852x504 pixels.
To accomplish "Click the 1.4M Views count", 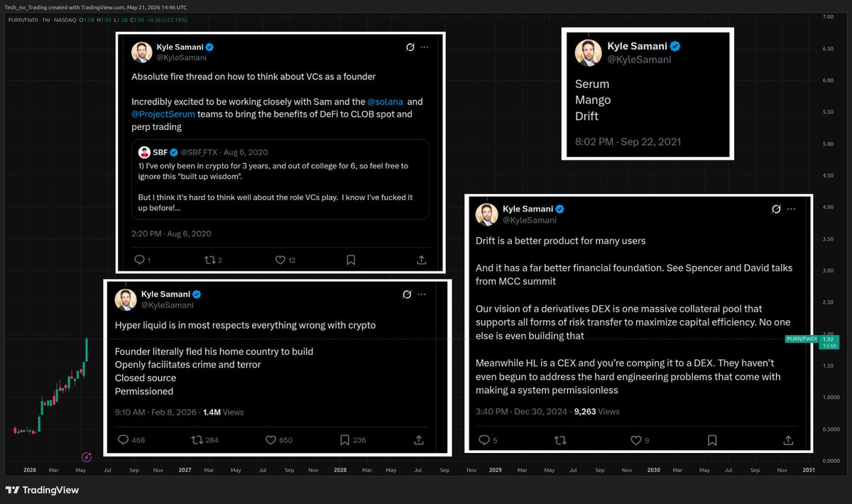I will point(223,412).
